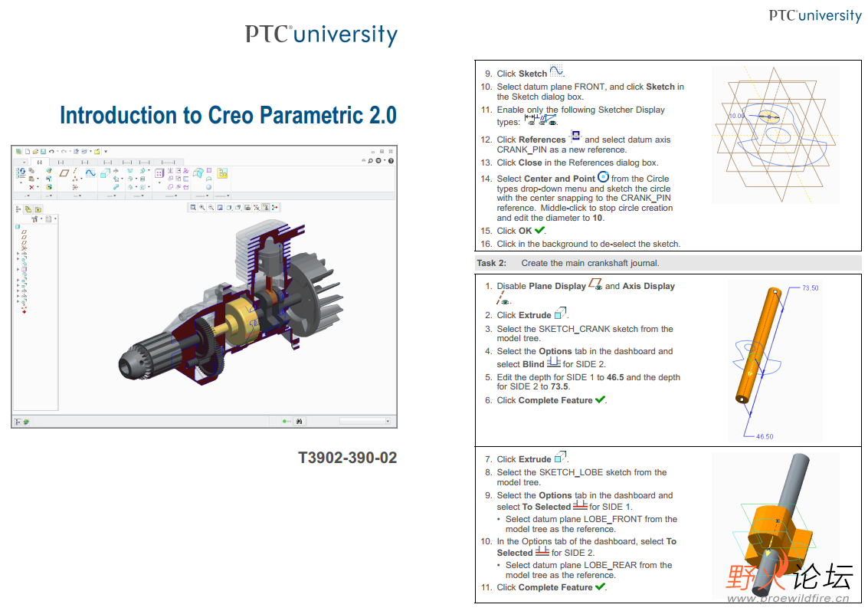Toggle browser display globe in status bar
The height and width of the screenshot is (611, 868).
click(x=26, y=422)
